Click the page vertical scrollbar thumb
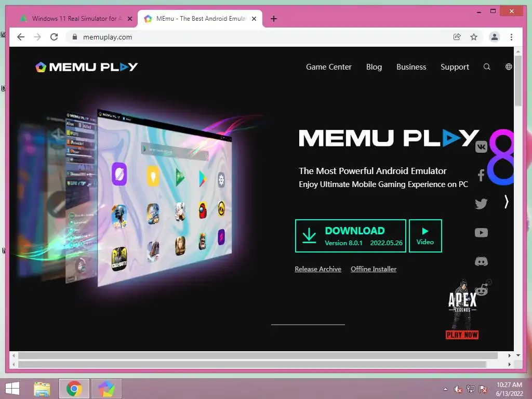This screenshot has height=399, width=532. 518,81
